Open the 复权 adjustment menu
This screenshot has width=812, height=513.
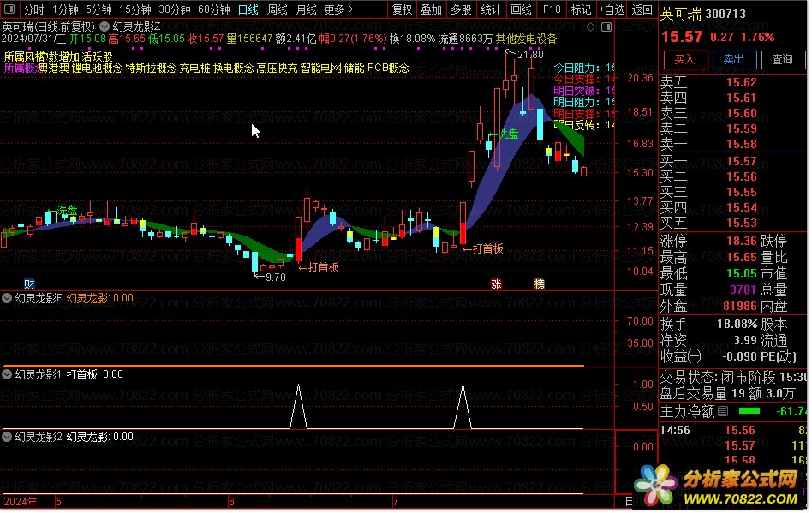402,9
